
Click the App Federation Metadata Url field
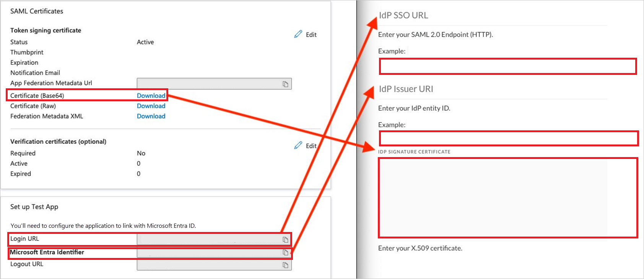[x=214, y=84]
